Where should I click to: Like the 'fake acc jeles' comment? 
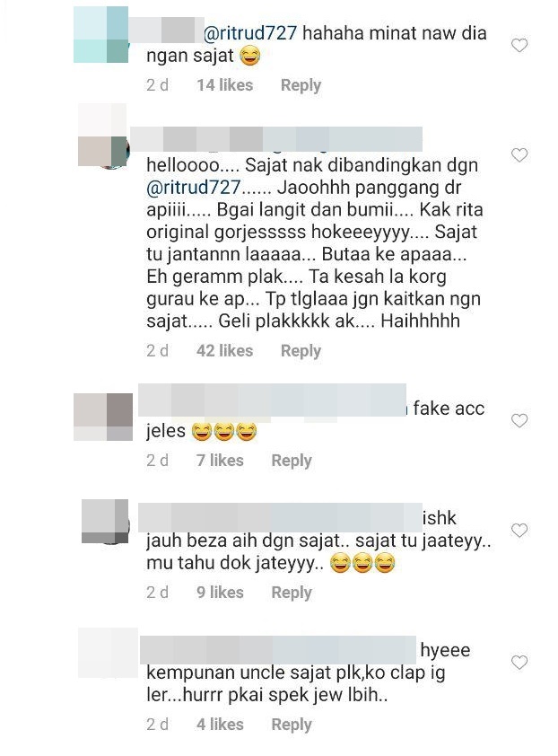click(x=519, y=420)
